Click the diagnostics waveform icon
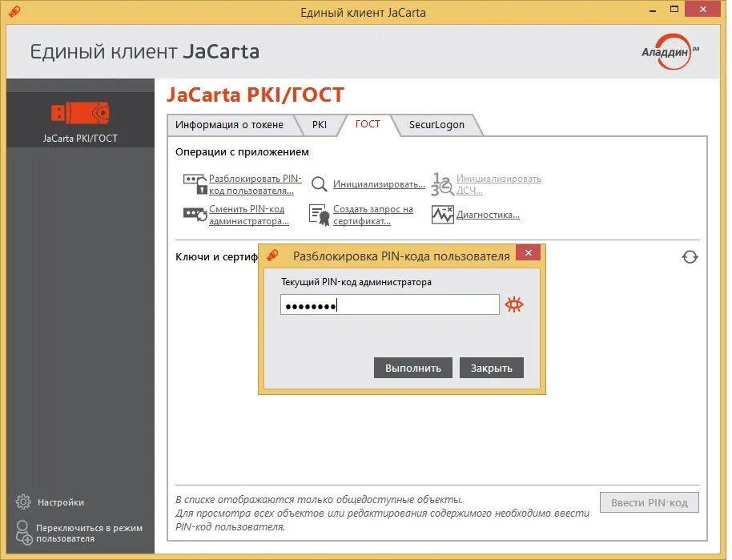This screenshot has width=732, height=560. [x=442, y=215]
